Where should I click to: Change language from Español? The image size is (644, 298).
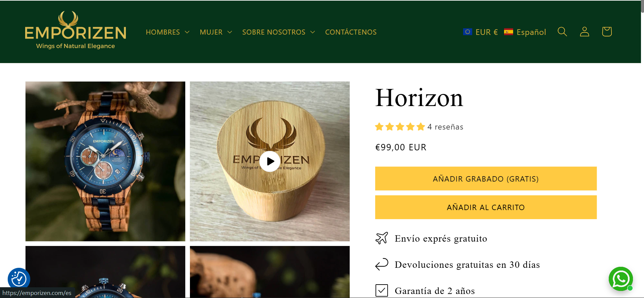(x=525, y=32)
